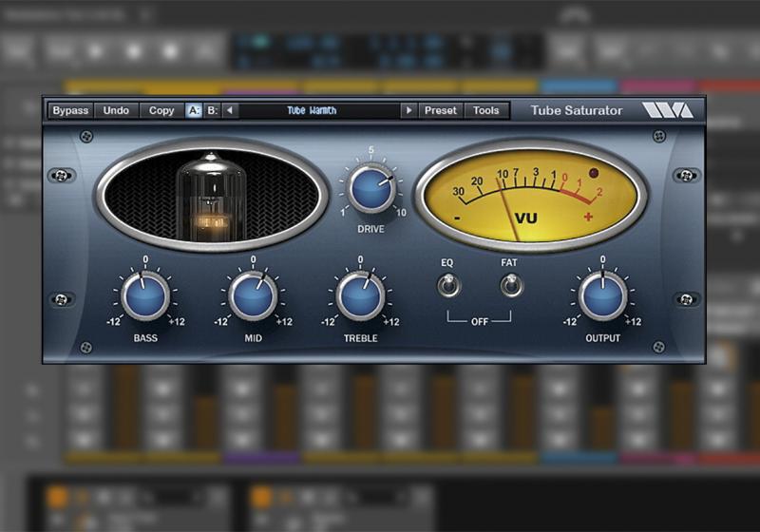Viewport: 760px width, 532px height.
Task: Select the A: preset slot
Action: pyautogui.click(x=194, y=110)
